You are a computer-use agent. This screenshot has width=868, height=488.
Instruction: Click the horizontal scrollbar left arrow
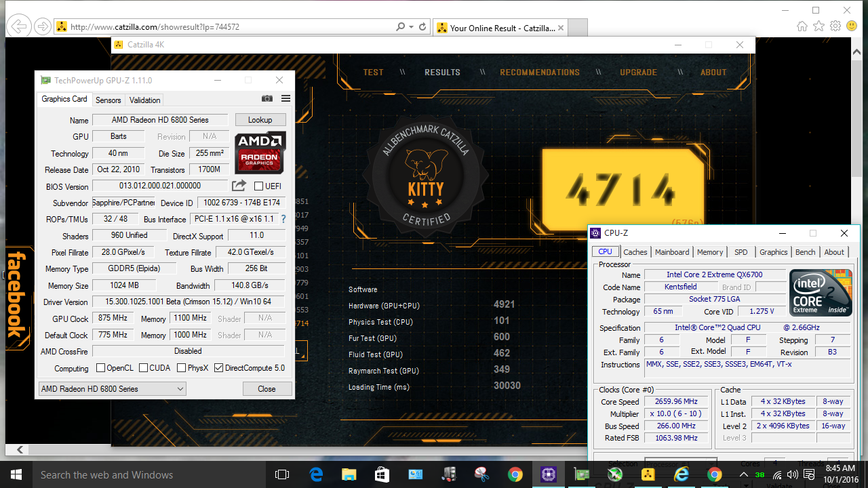(20, 449)
